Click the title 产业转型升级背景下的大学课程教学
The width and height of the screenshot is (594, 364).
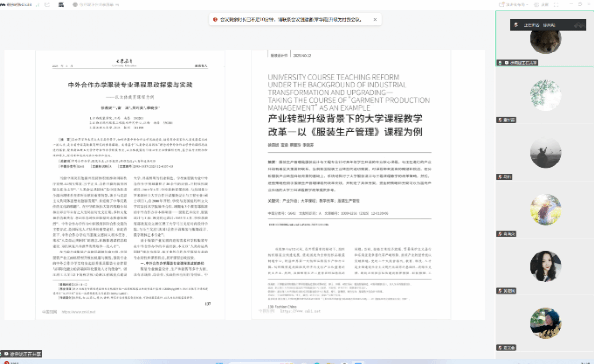pyautogui.click(x=345, y=119)
